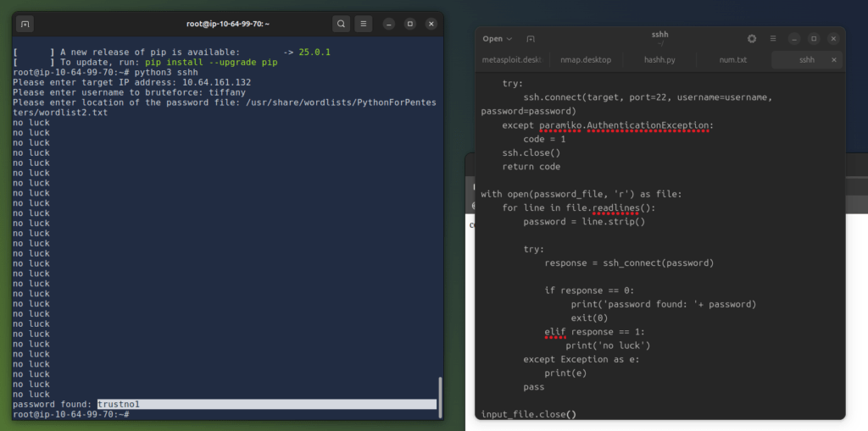The image size is (868, 431).
Task: Open the editor's Open dropdown
Action: (x=497, y=39)
